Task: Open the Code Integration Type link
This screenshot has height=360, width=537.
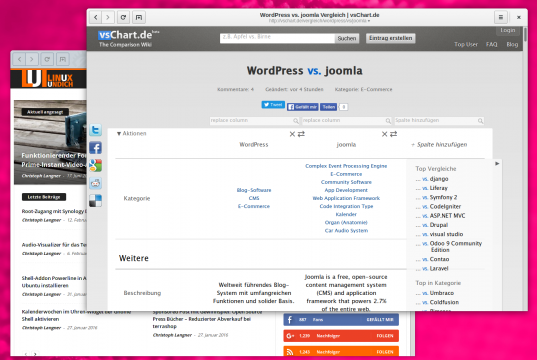Action: [x=346, y=206]
